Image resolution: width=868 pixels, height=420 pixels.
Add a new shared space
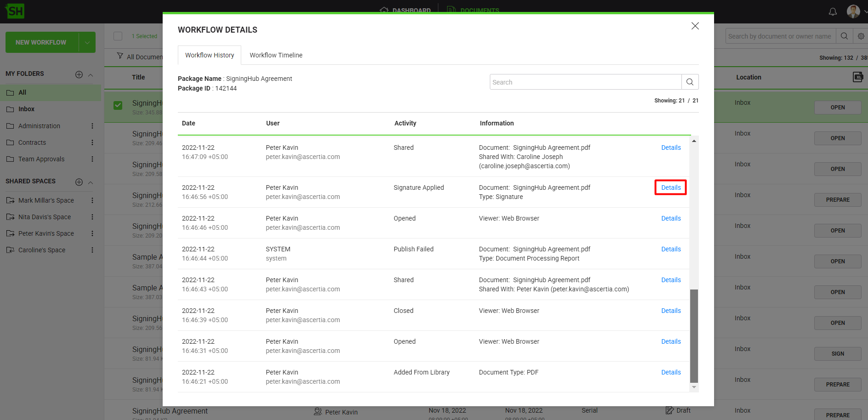coord(79,182)
